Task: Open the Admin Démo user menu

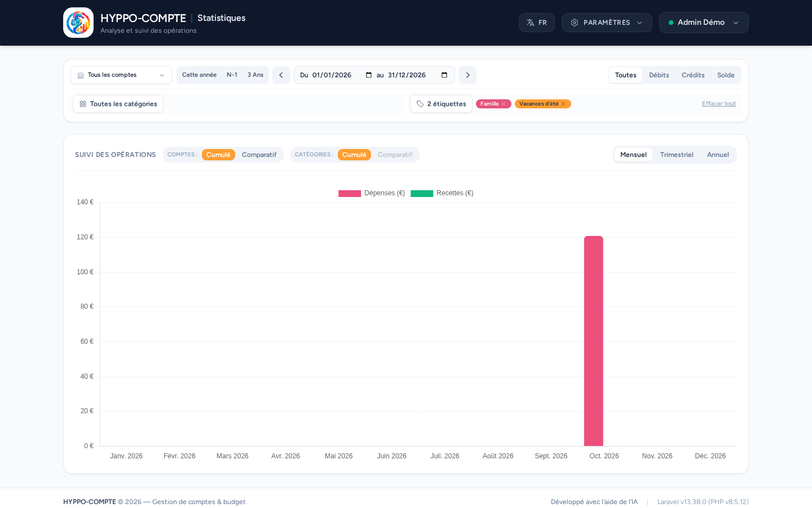Action: point(704,23)
